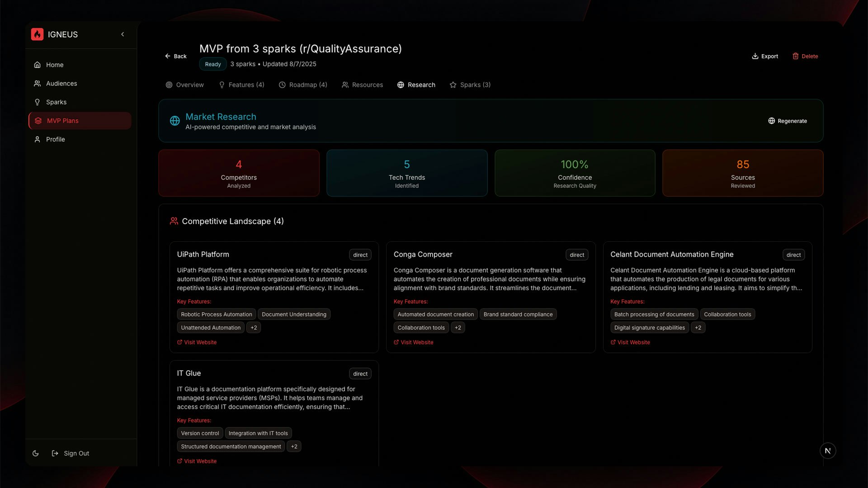The width and height of the screenshot is (868, 488).
Task: Regenerate the market research
Action: pyautogui.click(x=788, y=121)
